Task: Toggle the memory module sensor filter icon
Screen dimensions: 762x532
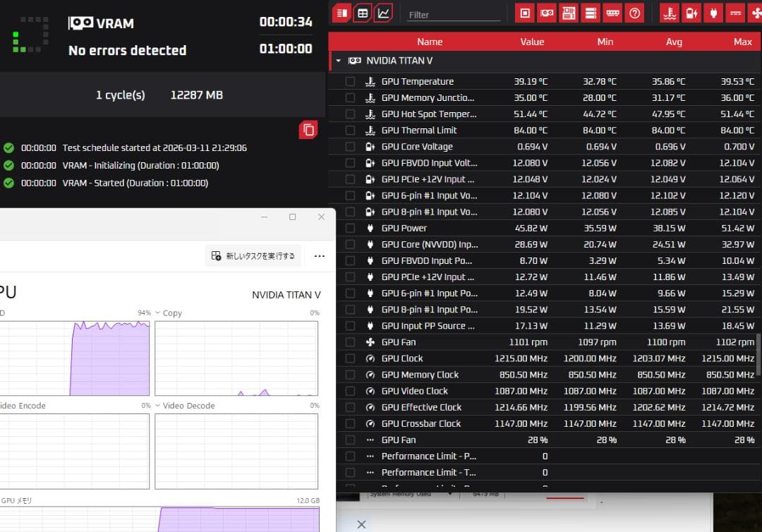Action: pyautogui.click(x=612, y=13)
